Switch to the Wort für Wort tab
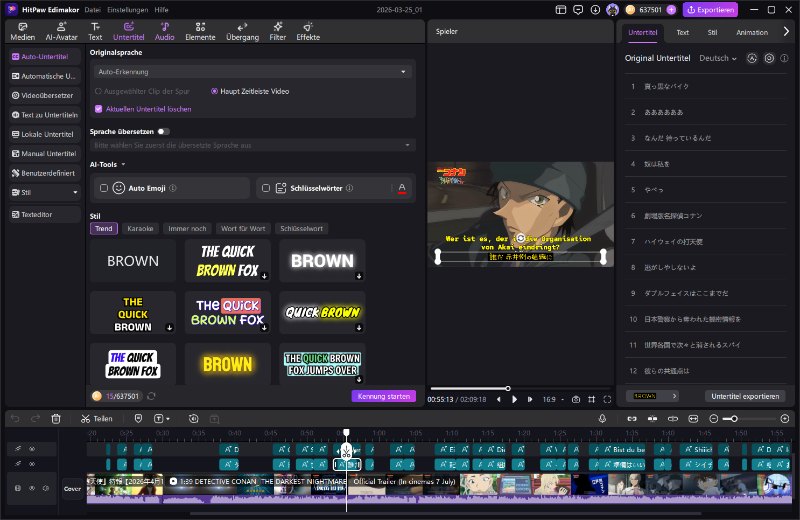Viewport: 800px width, 520px height. pos(243,229)
